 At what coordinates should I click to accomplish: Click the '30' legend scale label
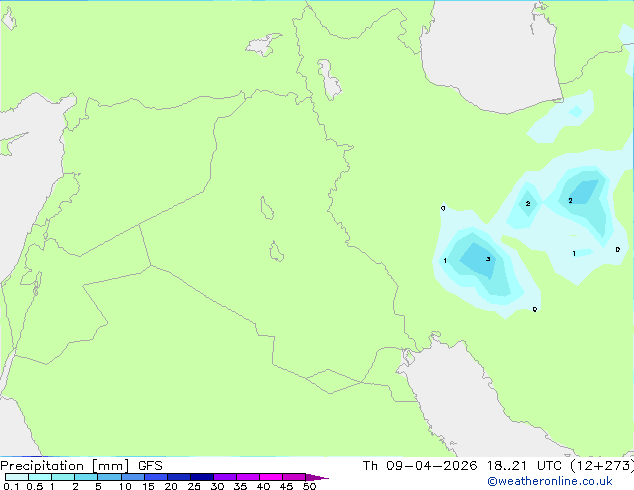point(217,486)
